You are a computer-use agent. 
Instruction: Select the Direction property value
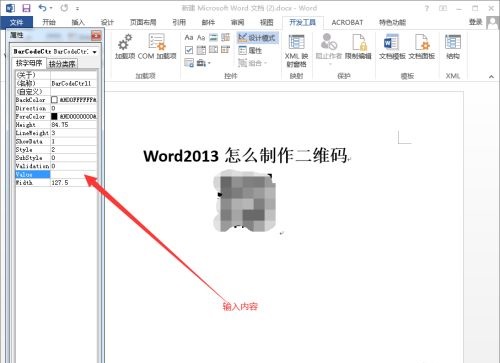(x=73, y=108)
